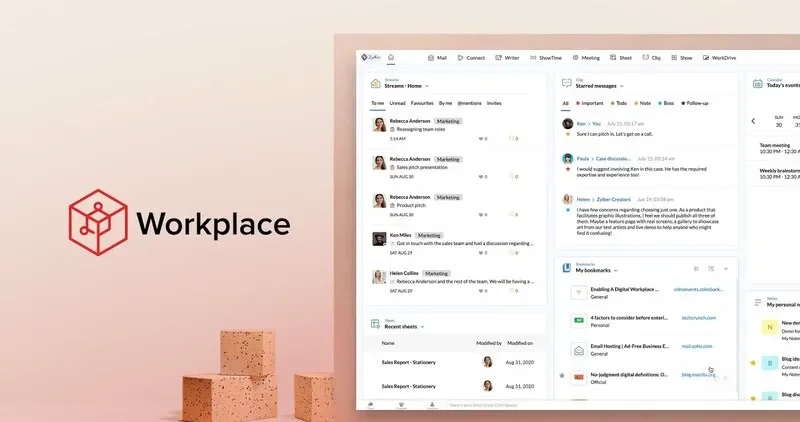Open the Show app
Viewport: 800px width, 422px height.
682,58
